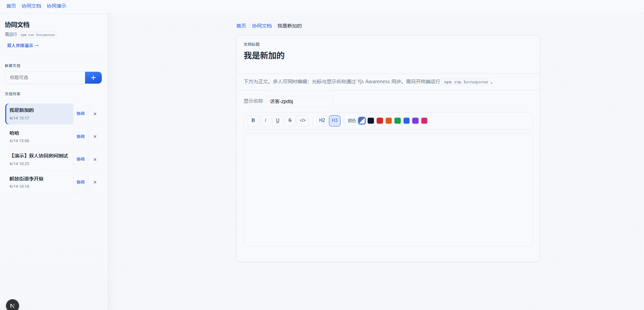Image resolution: width=644 pixels, height=310 pixels.
Task: Click 协同文档 in the breadcrumb
Action: [262, 26]
